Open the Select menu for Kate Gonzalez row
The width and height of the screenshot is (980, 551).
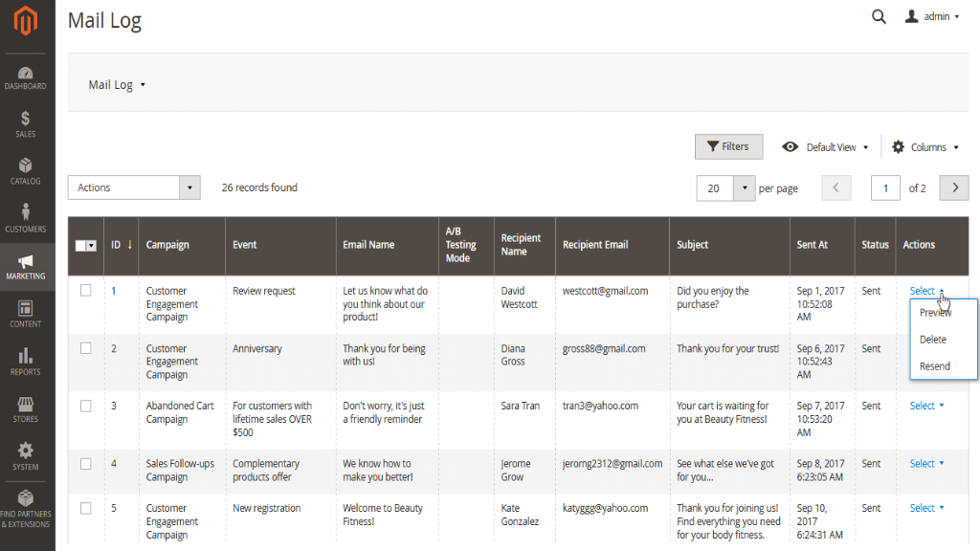tap(926, 508)
